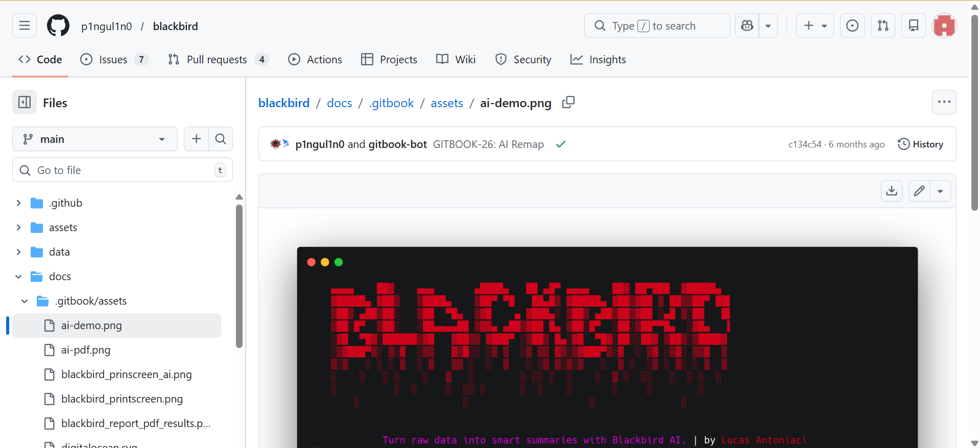Click the file tree vertical scrollbar
The image size is (980, 448).
(239, 276)
